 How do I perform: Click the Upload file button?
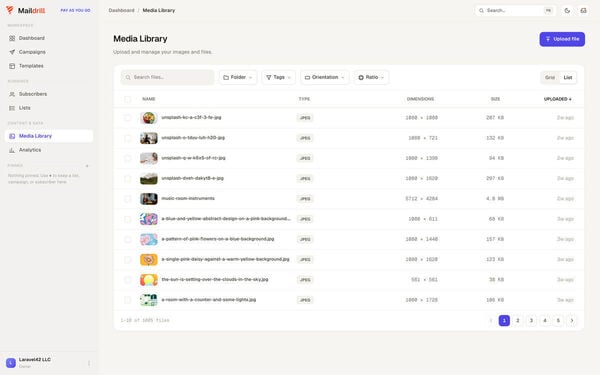pyautogui.click(x=562, y=39)
